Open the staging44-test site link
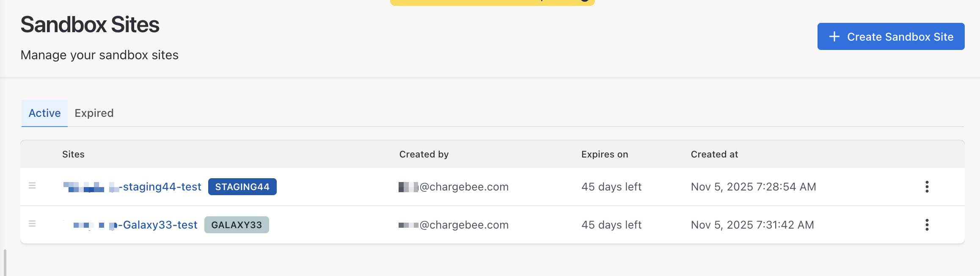Image resolution: width=980 pixels, height=276 pixels. pyautogui.click(x=161, y=187)
